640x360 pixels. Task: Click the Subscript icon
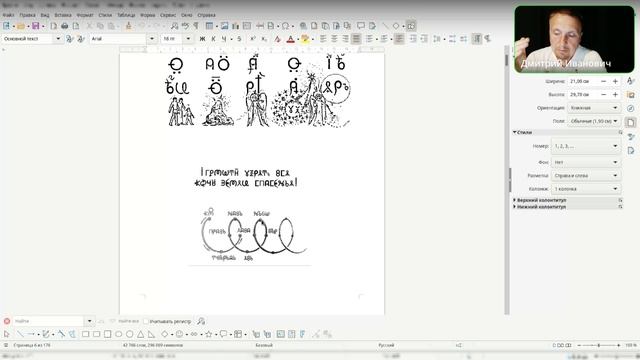click(264, 39)
